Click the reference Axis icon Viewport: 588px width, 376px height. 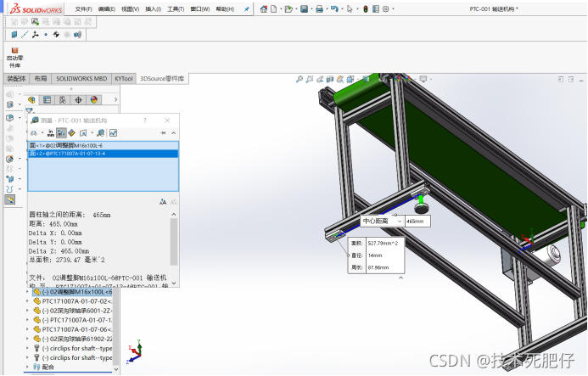(25, 35)
